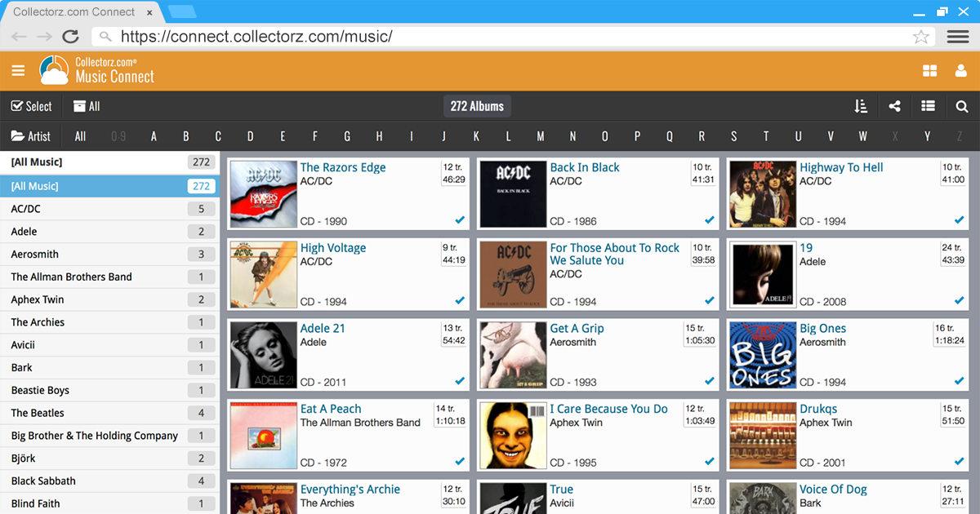Open the user account icon
The image size is (980, 514).
point(961,71)
